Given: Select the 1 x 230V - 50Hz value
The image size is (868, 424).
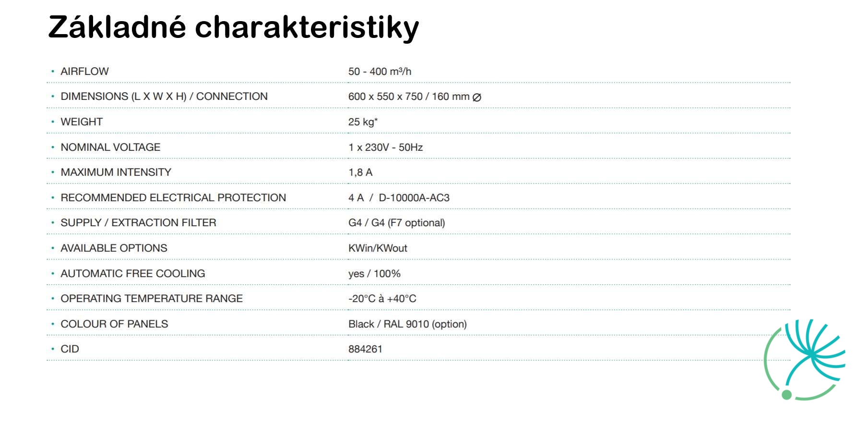Looking at the screenshot, I should [x=385, y=147].
